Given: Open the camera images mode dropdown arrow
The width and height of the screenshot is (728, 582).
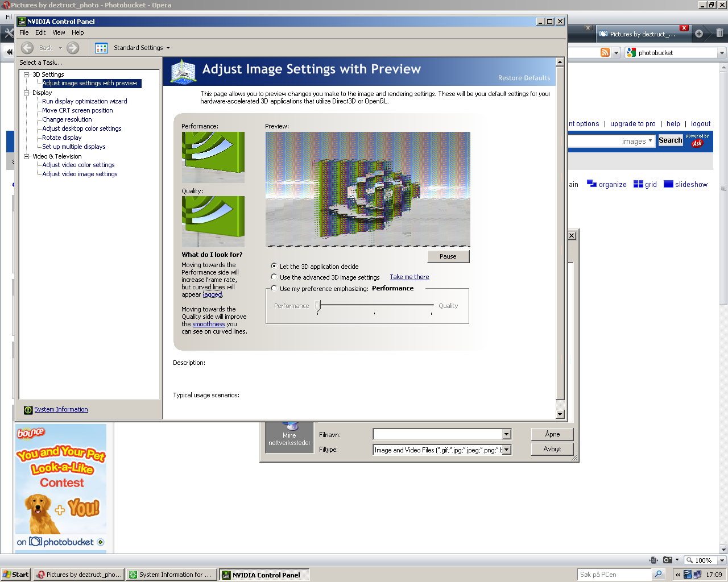Looking at the screenshot, I should tap(677, 560).
